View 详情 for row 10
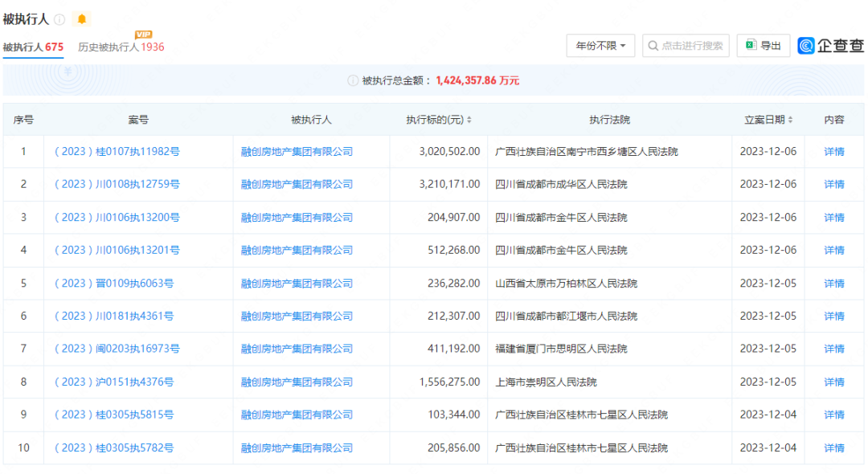Viewport: 868px width, 474px height. [x=834, y=448]
